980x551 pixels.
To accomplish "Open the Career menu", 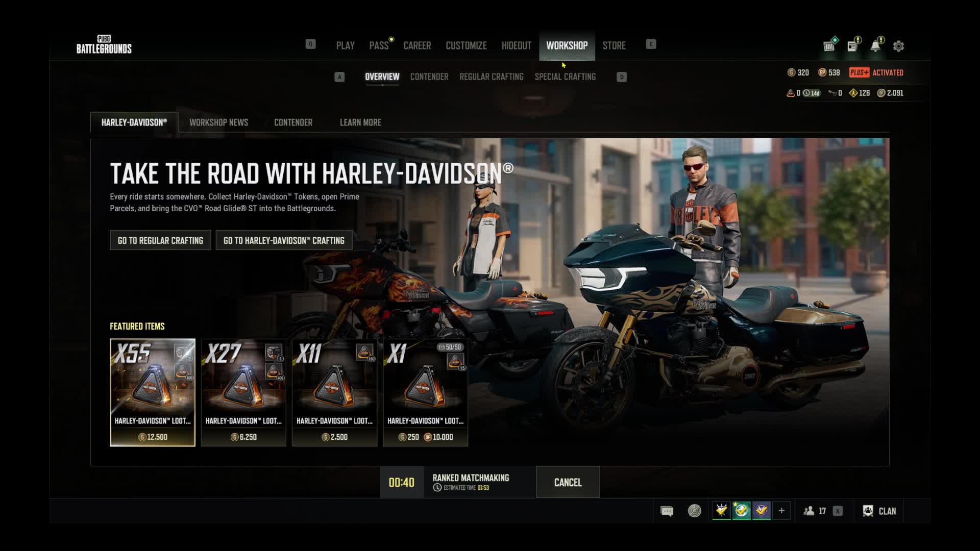I will click(417, 45).
